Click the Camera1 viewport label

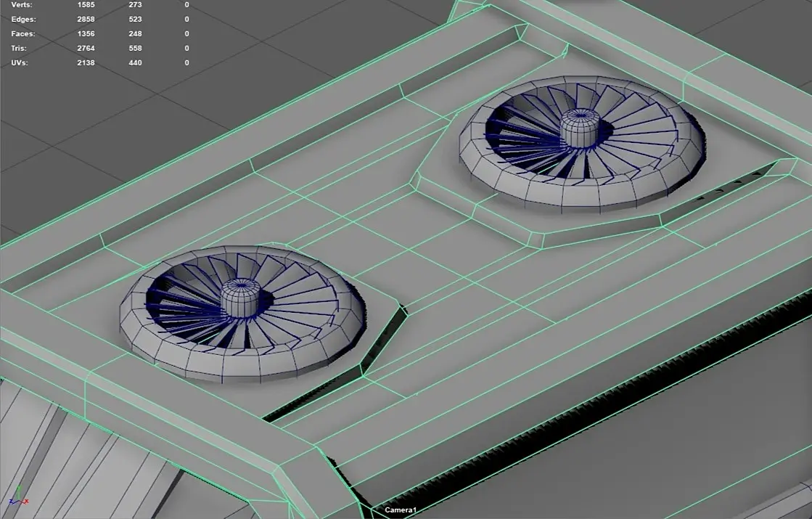(x=401, y=510)
